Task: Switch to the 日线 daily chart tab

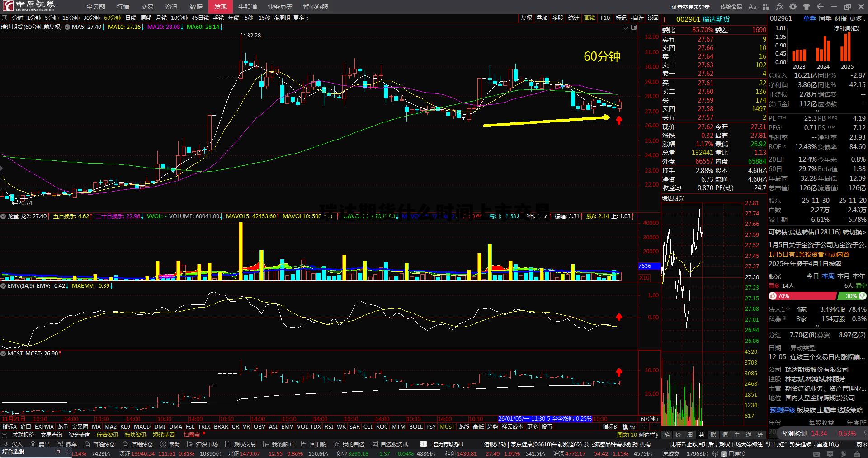Action: coord(131,18)
